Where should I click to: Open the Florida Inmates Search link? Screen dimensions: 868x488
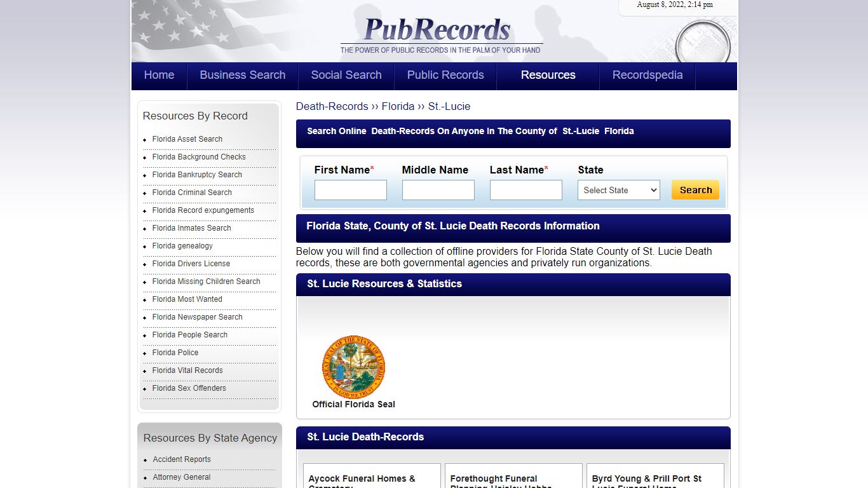[192, 228]
